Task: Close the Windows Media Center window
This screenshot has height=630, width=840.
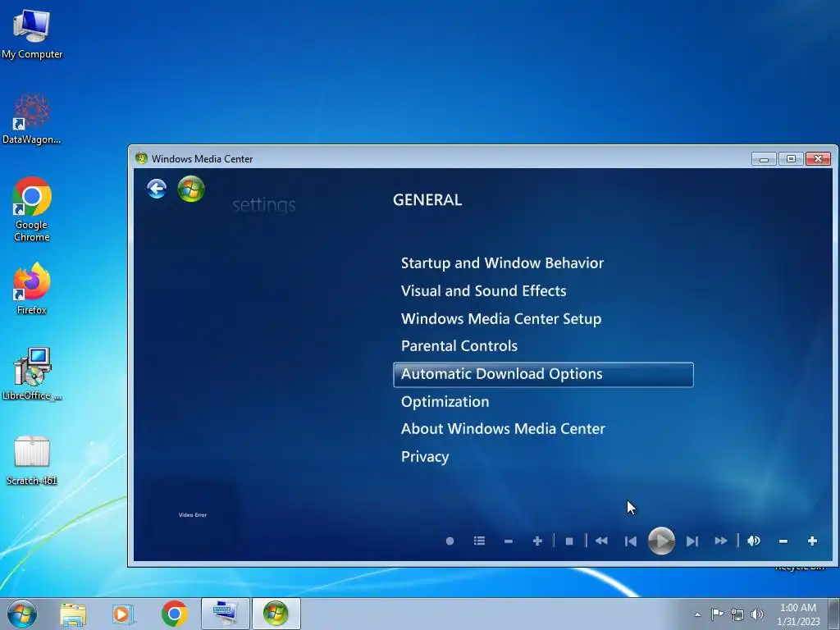Action: pyautogui.click(x=818, y=159)
